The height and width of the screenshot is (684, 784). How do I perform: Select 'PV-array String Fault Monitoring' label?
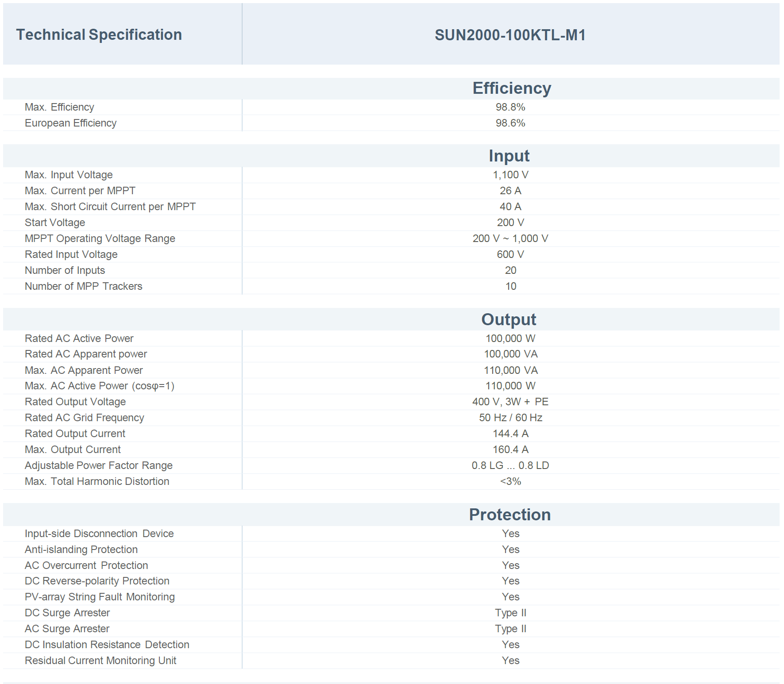(x=100, y=597)
